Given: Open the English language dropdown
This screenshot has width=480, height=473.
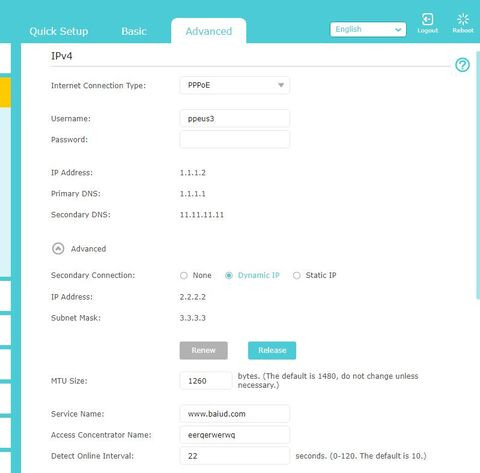Looking at the screenshot, I should (368, 29).
